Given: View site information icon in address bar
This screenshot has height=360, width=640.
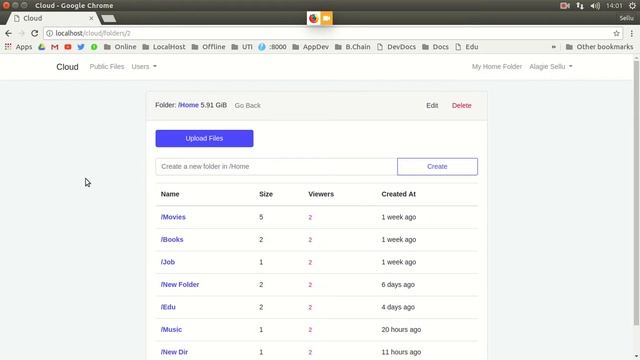Looking at the screenshot, I should (x=49, y=33).
